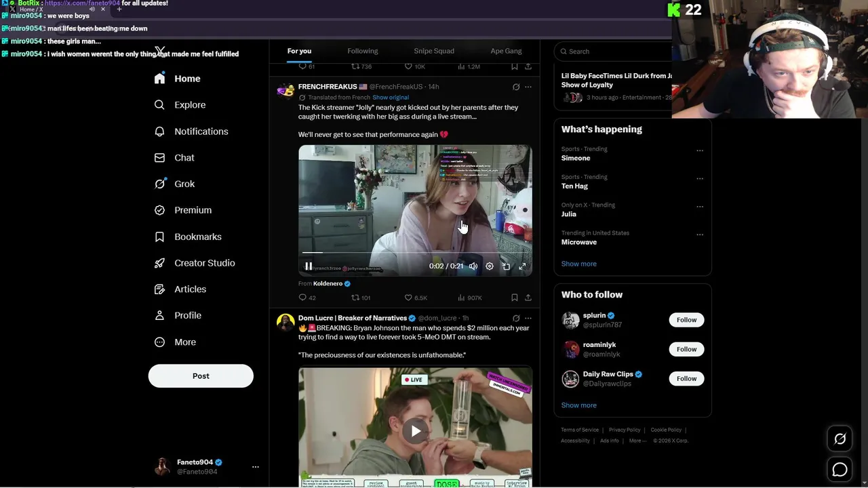Screen dimensions: 868x488
Task: Open the Snipe Squad tab
Action: point(434,51)
